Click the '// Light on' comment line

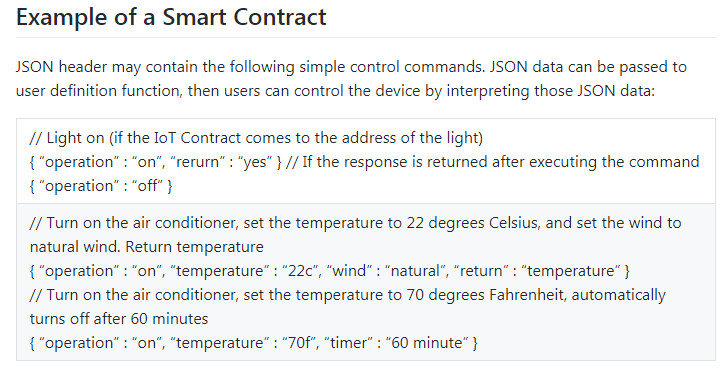pyautogui.click(x=256, y=138)
